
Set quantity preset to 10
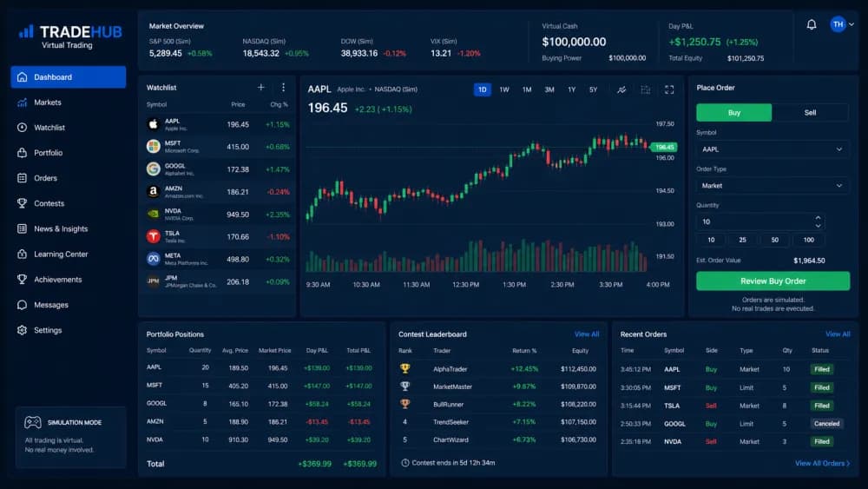(x=711, y=240)
